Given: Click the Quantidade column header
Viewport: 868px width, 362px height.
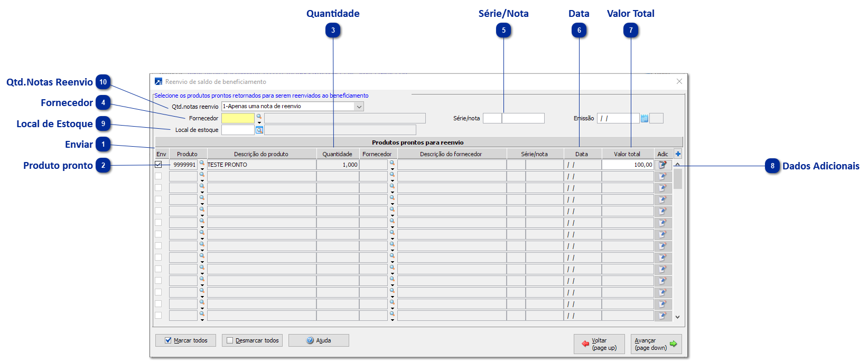Looking at the screenshot, I should pos(338,154).
